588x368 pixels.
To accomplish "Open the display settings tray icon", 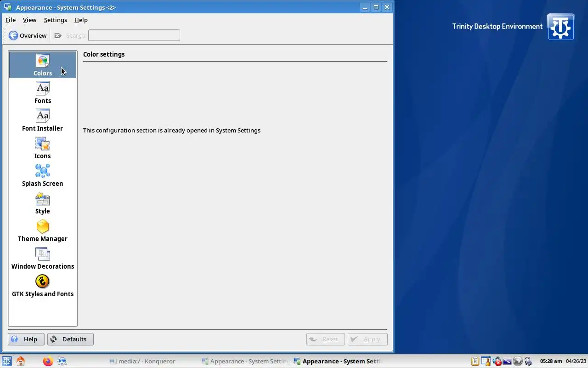I will pos(507,361).
